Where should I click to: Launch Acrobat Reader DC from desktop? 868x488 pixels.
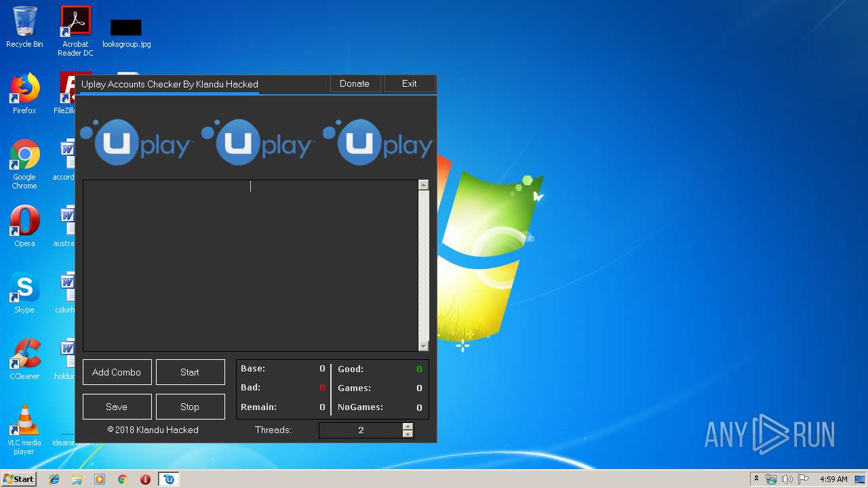pos(75,30)
